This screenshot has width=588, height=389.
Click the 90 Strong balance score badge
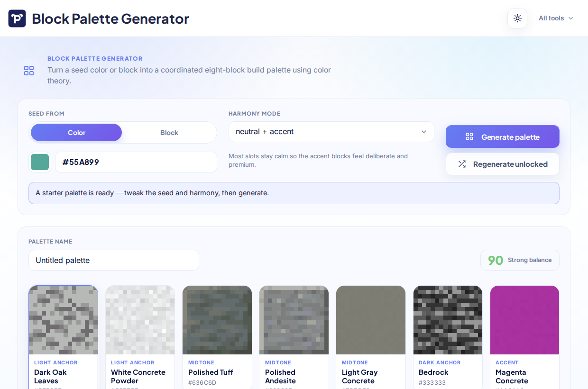[x=520, y=260]
